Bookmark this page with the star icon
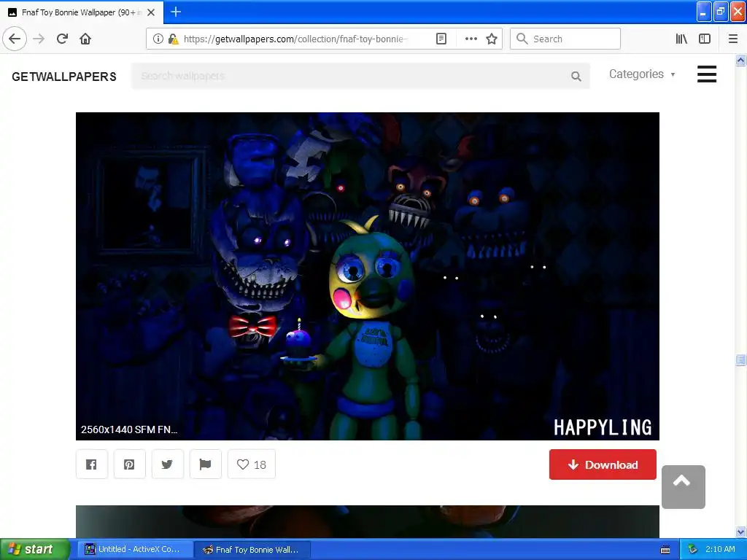Screen dimensions: 747x560 pos(492,39)
